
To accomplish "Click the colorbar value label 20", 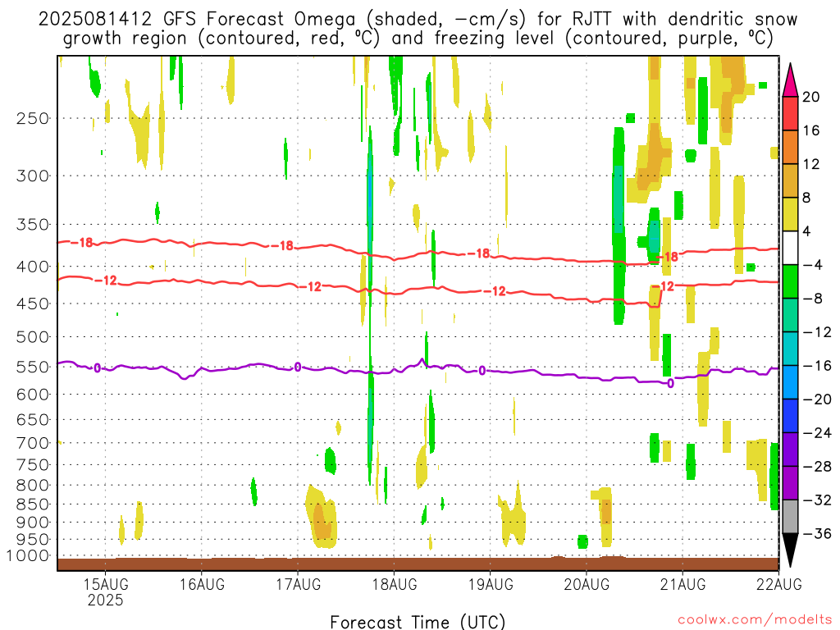I will pyautogui.click(x=811, y=97).
